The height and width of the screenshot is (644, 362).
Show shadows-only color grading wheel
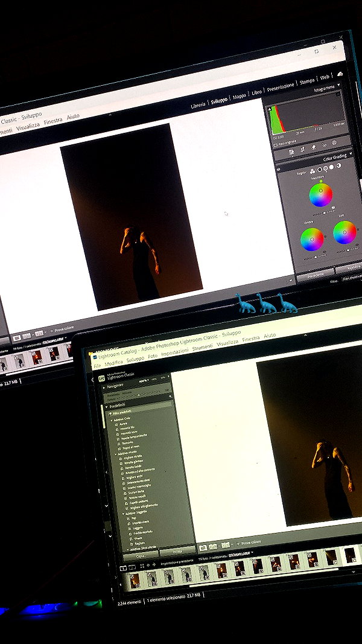click(x=320, y=170)
